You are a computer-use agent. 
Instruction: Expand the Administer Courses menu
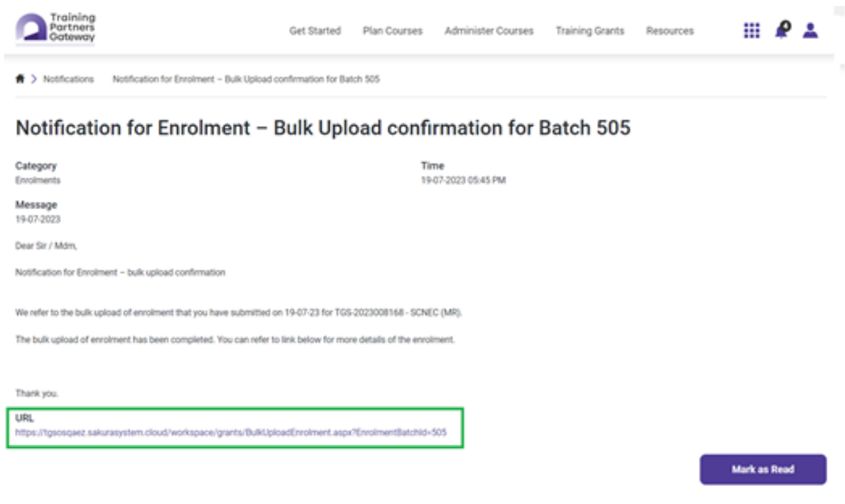point(489,31)
